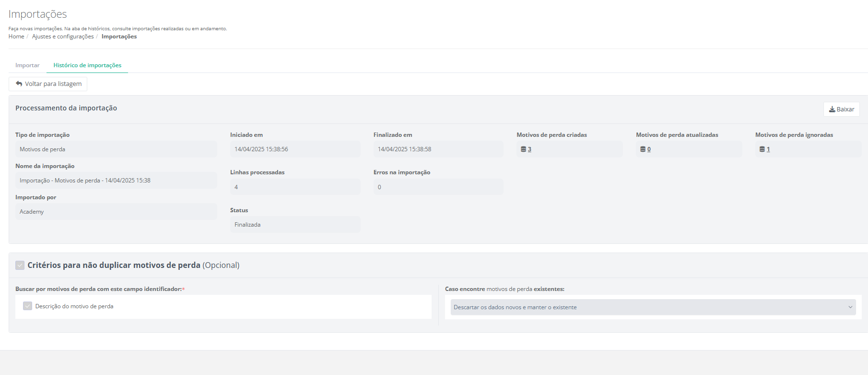The width and height of the screenshot is (868, 375).
Task: Click the back arrow icon beside Voltar
Action: 19,84
